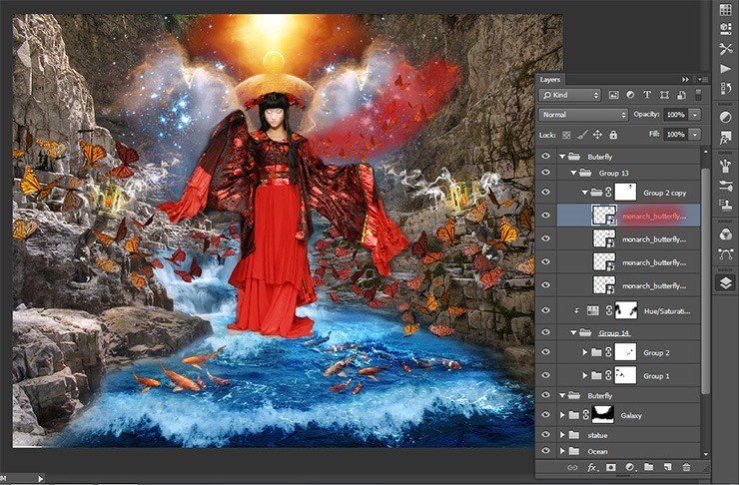Click the Fill 100% field
The image size is (739, 485).
[675, 135]
